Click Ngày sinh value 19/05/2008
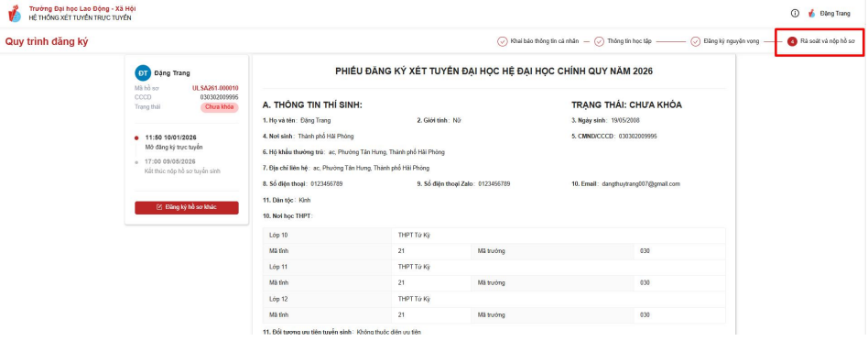Screen dimensions: 868x341 click(x=625, y=120)
